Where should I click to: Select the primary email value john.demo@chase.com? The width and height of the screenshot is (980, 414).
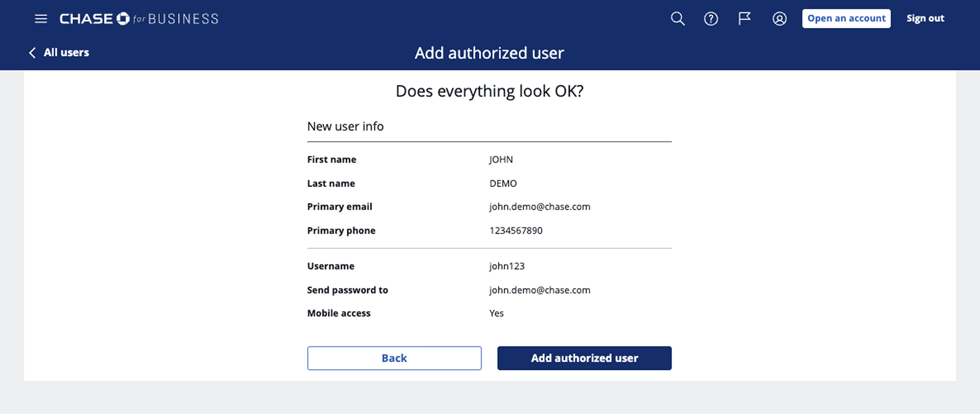539,207
